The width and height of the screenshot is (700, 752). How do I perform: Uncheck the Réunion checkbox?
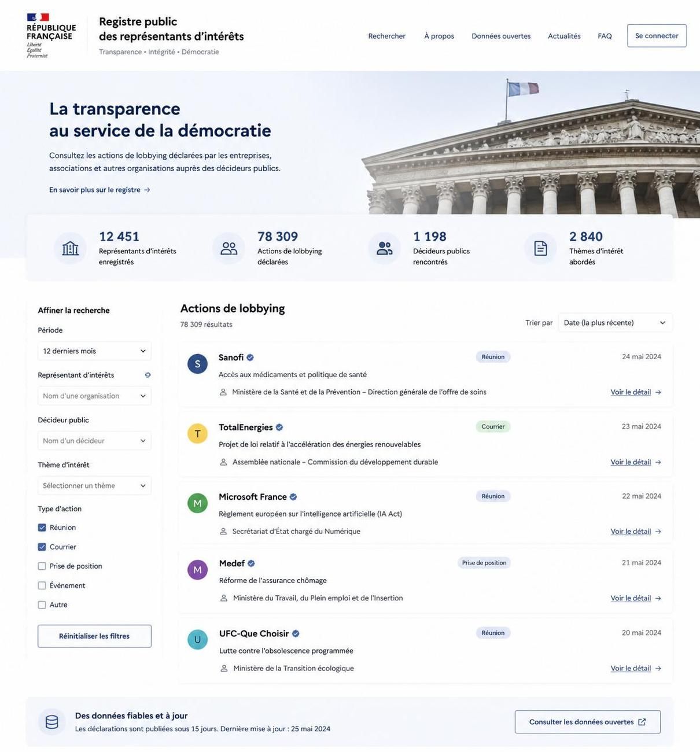[42, 528]
